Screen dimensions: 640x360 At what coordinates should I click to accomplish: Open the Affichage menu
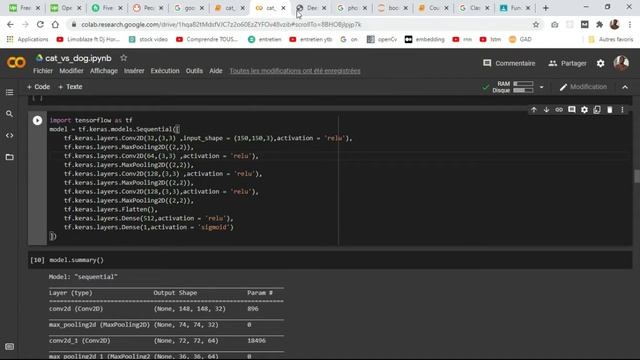tap(104, 71)
